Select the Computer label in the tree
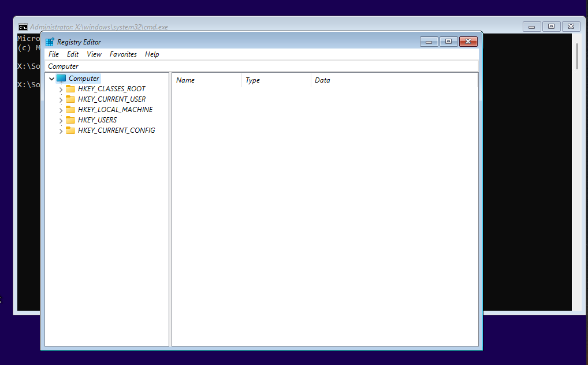The width and height of the screenshot is (588, 365). [84, 79]
